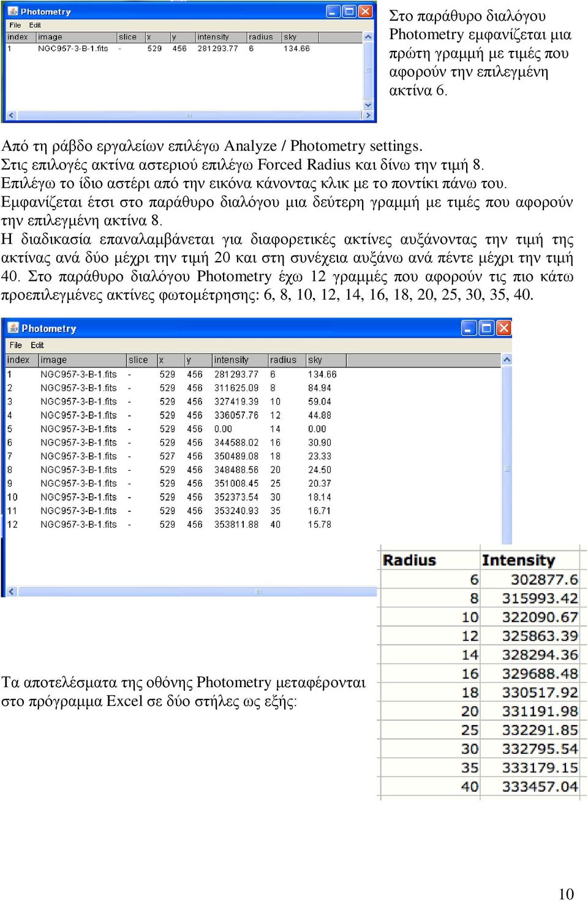Select Excel radius cell 40

[430, 786]
